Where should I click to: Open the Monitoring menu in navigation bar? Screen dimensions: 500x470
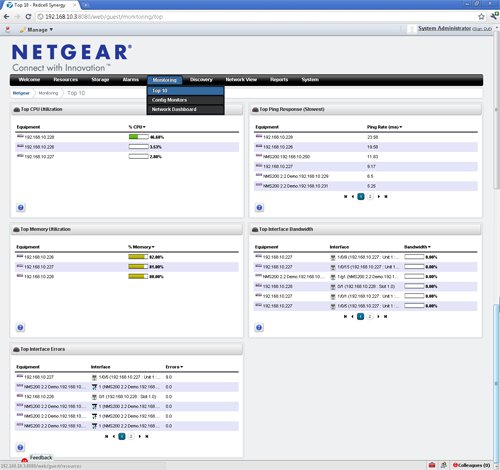[x=165, y=80]
